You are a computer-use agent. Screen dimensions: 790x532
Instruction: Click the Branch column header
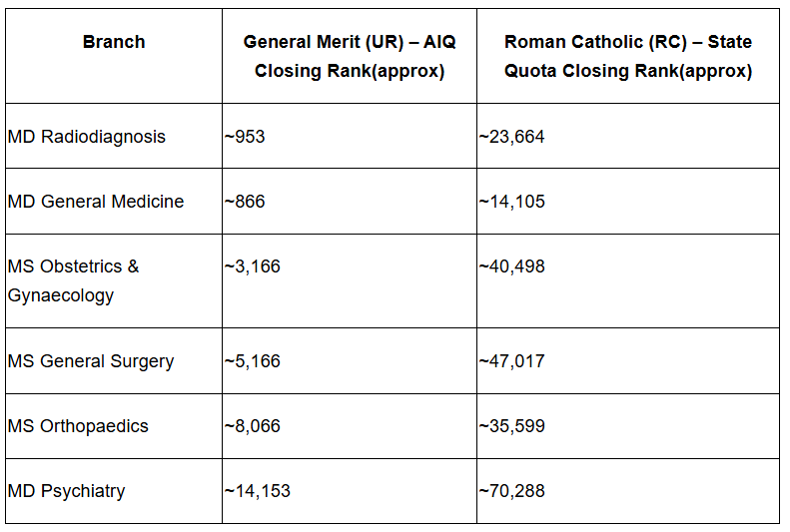pos(114,42)
